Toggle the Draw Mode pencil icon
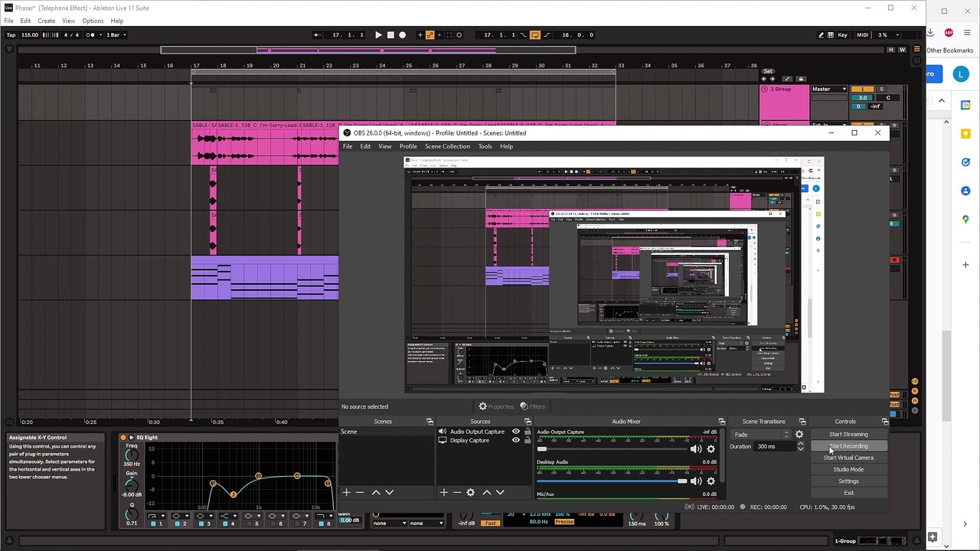This screenshot has width=980, height=551. [822, 35]
